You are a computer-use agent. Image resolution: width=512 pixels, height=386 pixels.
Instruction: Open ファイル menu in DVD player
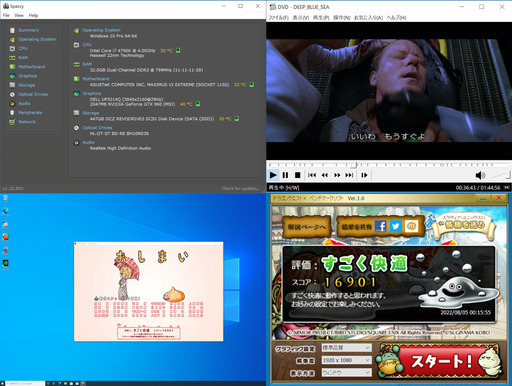[279, 18]
